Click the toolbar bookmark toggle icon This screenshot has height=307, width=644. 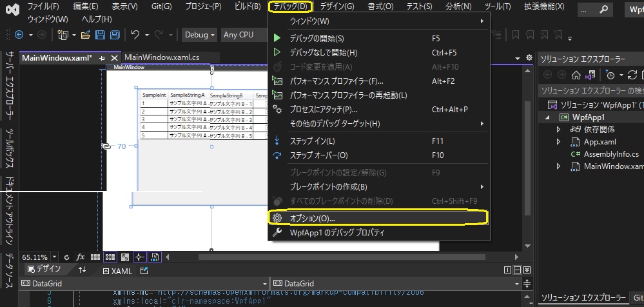tap(516, 35)
